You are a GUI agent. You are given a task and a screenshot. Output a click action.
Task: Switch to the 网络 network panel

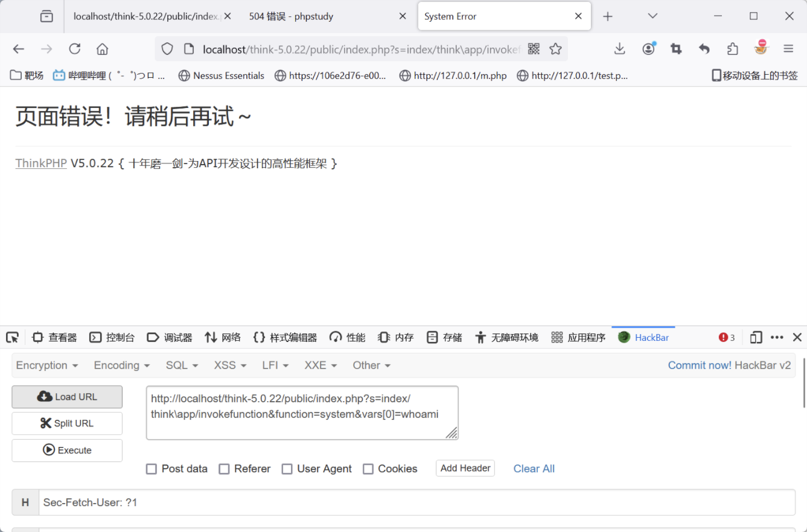(223, 337)
